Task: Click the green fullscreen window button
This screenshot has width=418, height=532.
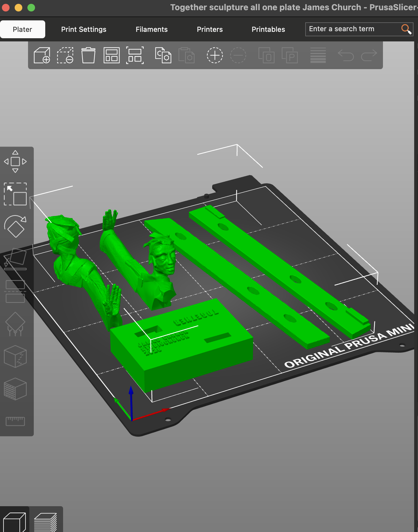Action: click(x=31, y=8)
